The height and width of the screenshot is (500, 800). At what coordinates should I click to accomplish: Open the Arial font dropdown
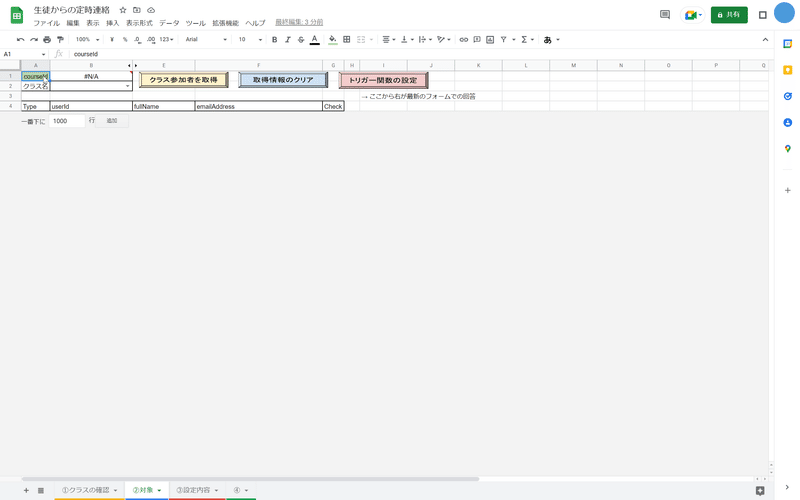[206, 39]
